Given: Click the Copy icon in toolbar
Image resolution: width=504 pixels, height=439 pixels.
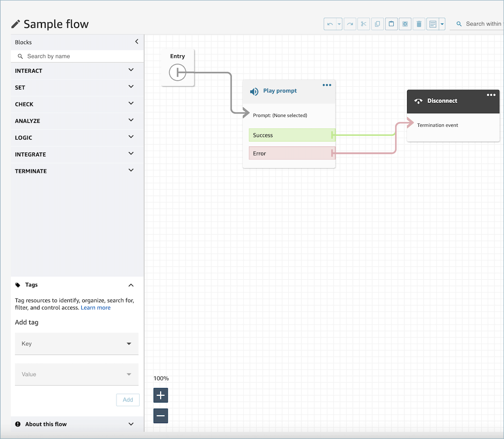Looking at the screenshot, I should point(377,24).
